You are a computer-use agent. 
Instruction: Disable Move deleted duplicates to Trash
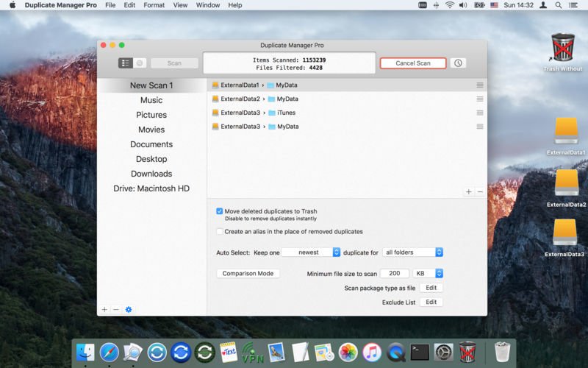coord(220,211)
